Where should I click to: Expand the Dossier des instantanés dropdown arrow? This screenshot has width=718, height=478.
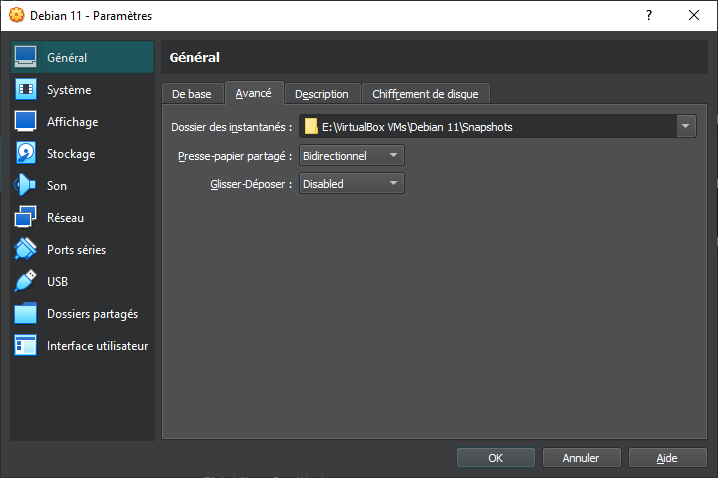click(x=685, y=126)
